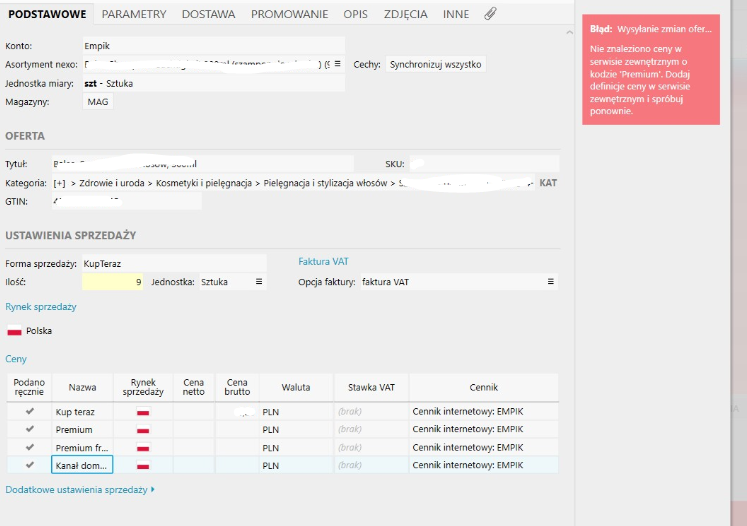
Task: Click Polish flag in Premium row
Action: [143, 430]
